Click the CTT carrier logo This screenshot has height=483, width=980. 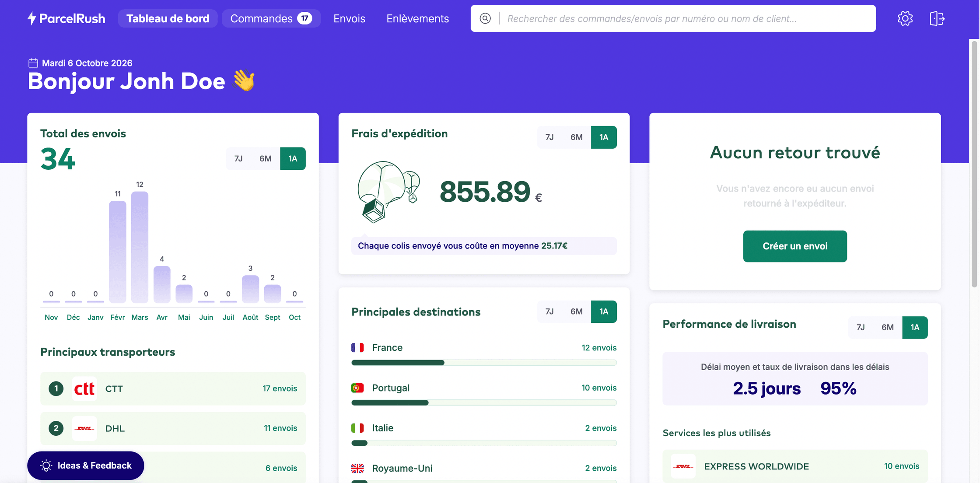point(84,388)
